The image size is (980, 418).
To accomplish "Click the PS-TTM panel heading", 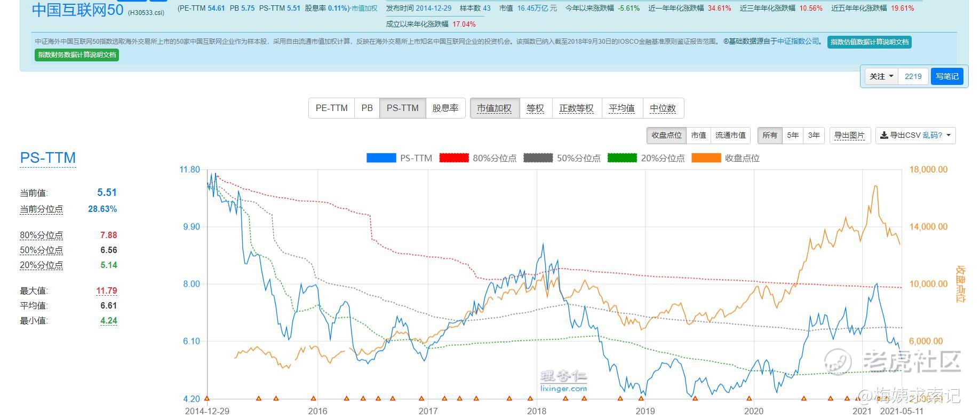I will click(48, 158).
